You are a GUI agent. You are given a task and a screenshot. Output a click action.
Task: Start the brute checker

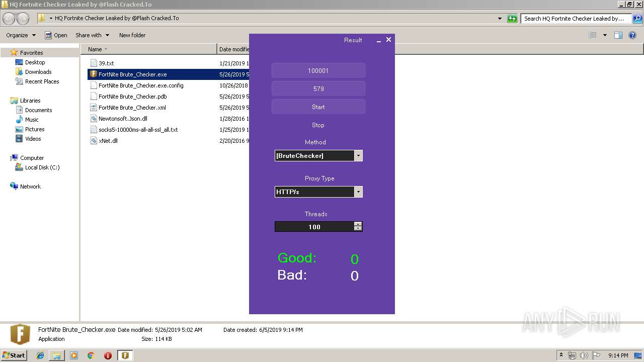click(318, 107)
